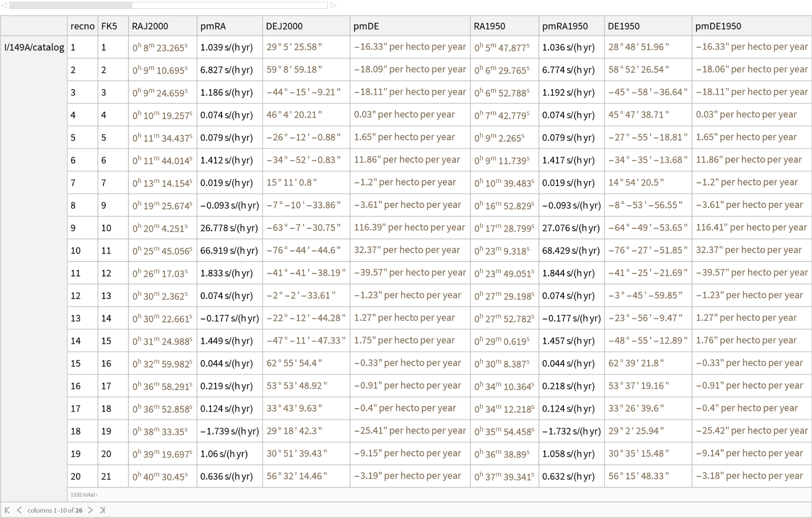Screen dimensions: 812x518
Task: Go to the previous columns page
Action: coord(19,510)
